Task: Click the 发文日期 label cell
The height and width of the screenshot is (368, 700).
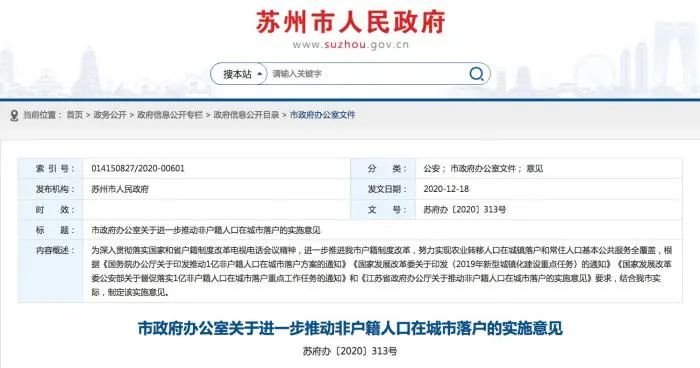Action: click(x=383, y=189)
